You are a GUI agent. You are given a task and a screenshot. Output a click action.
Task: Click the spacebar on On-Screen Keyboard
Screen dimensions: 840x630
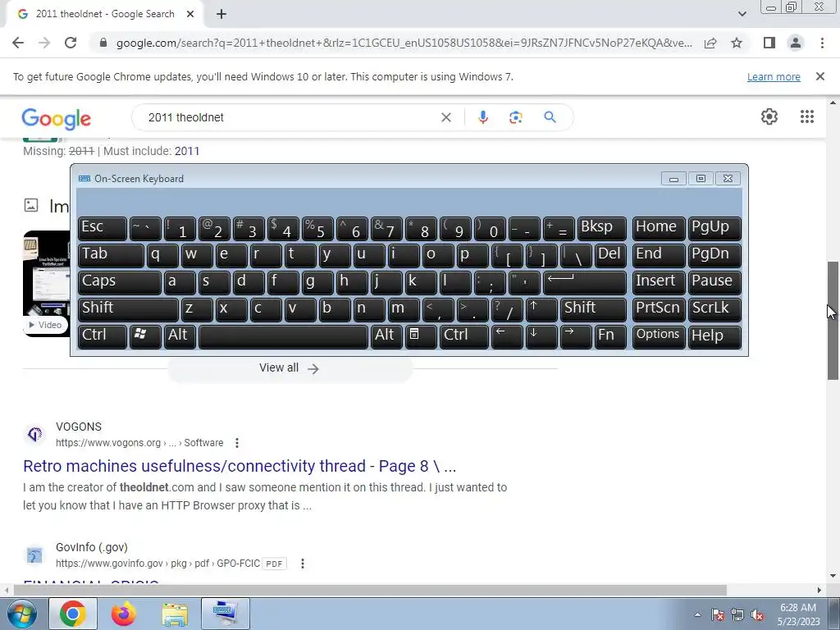coord(283,336)
